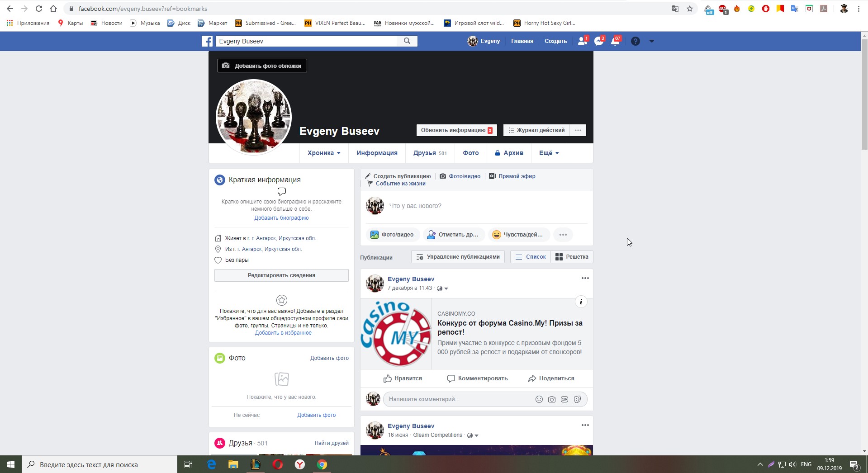Change audience of the 7 декабря post
This screenshot has height=473, width=868.
tap(442, 289)
